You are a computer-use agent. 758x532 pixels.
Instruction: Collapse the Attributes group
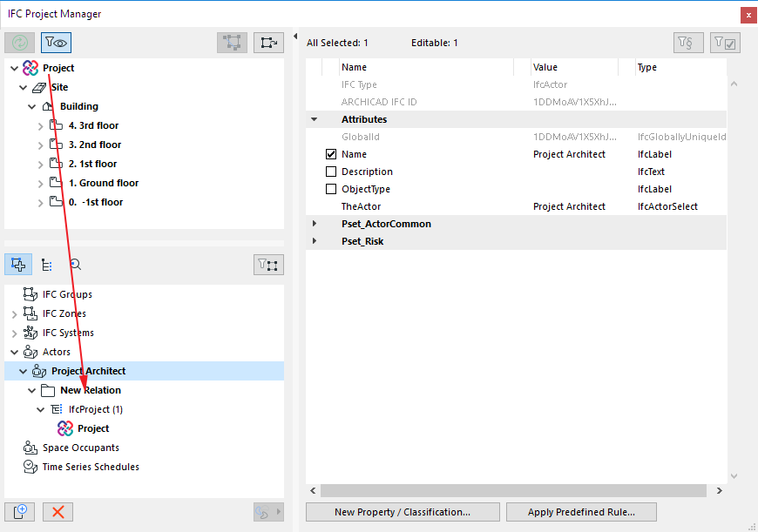tap(315, 119)
